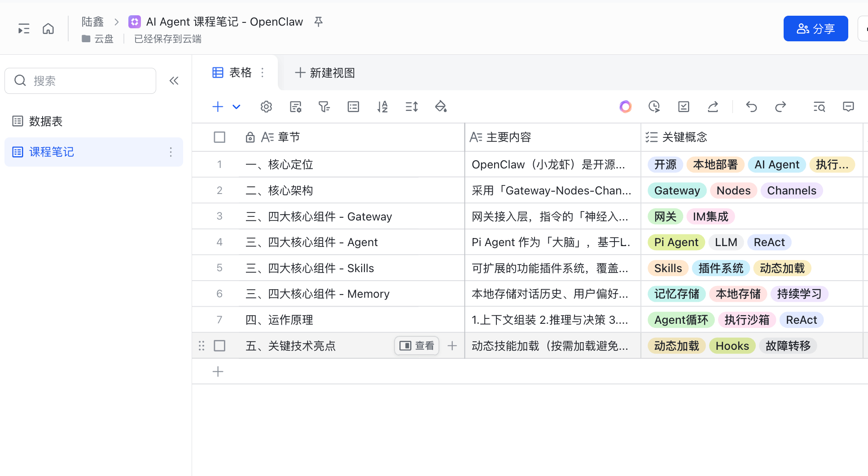Select the checkbox of row 1
The height and width of the screenshot is (476, 868).
pos(219,164)
